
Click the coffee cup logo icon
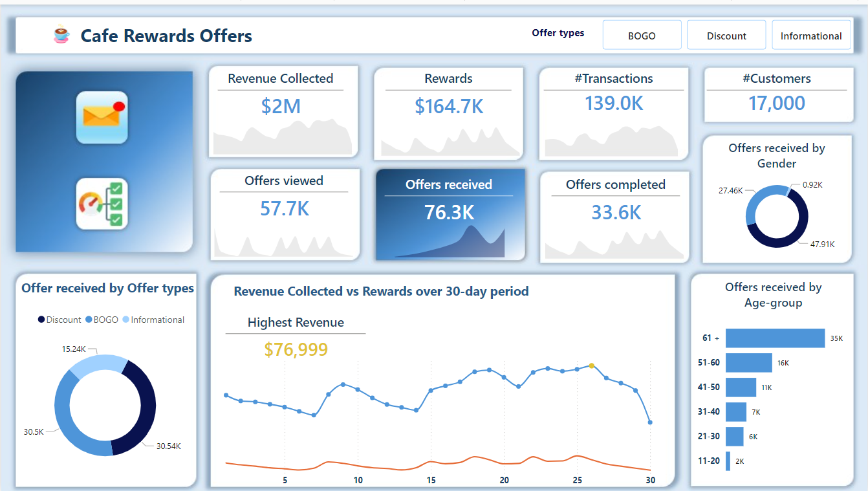tap(61, 35)
